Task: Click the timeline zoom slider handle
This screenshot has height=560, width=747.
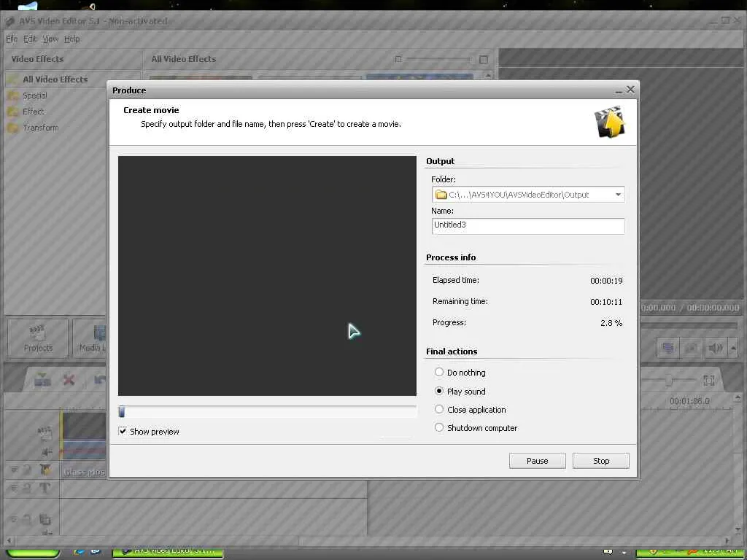Action: [669, 379]
